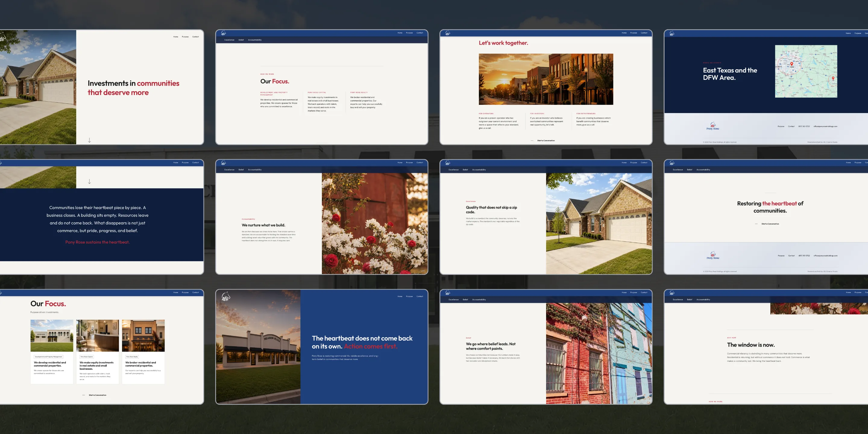Click the For Entrepreneurs heading
This screenshot has width=868, height=434.
(x=586, y=114)
